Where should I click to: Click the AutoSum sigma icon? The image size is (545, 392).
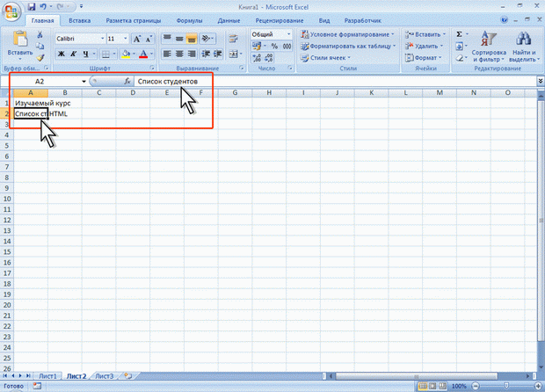pyautogui.click(x=459, y=34)
